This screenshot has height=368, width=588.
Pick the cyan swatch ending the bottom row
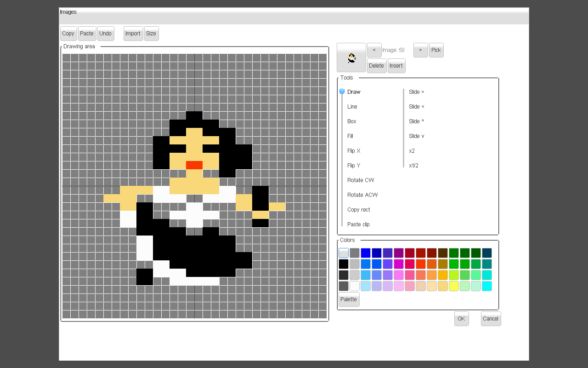487,286
